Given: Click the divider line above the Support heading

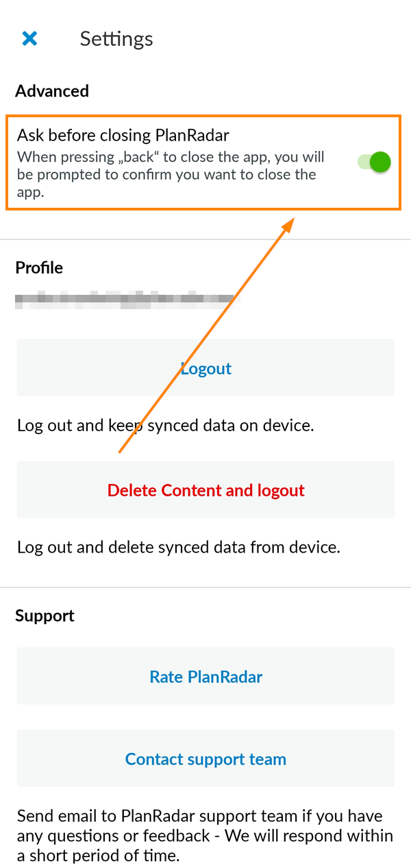Looking at the screenshot, I should 206,587.
